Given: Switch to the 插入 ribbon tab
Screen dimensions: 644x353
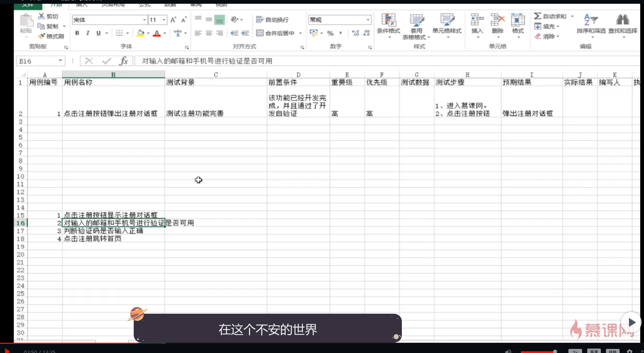Looking at the screenshot, I should (81, 4).
